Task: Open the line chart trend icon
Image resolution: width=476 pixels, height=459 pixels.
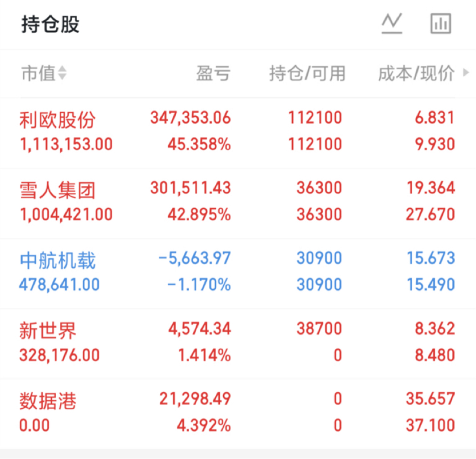Action: coord(391,24)
